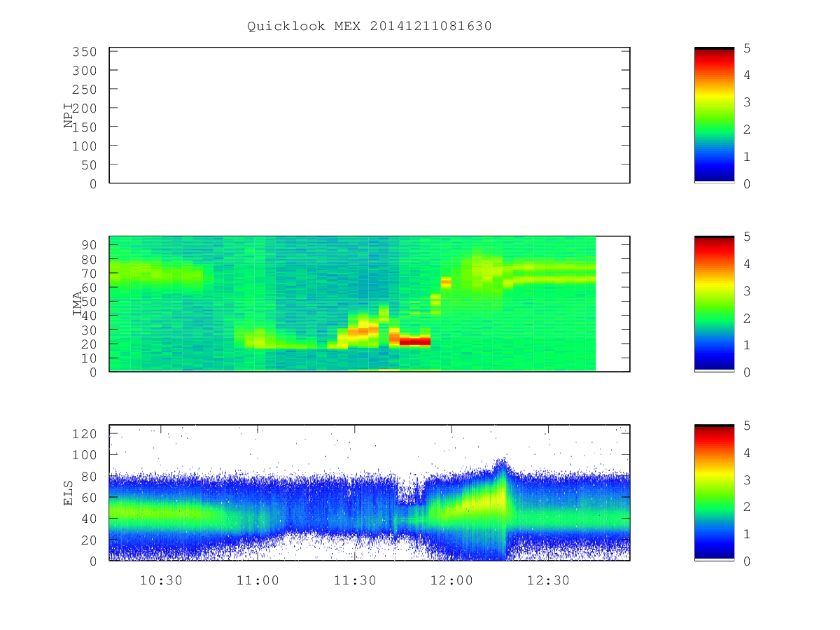Click the 250 tick on NPI axis
The width and height of the screenshot is (840, 630).
84,90
